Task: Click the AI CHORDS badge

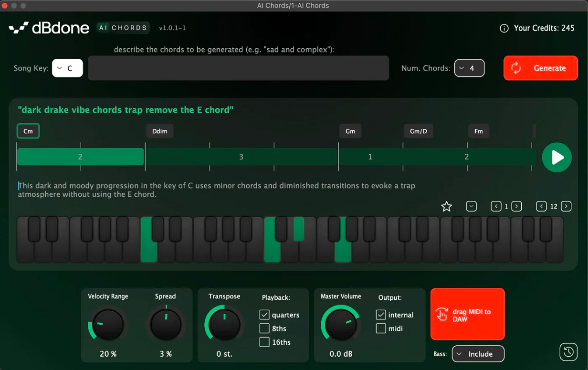Action: point(123,28)
